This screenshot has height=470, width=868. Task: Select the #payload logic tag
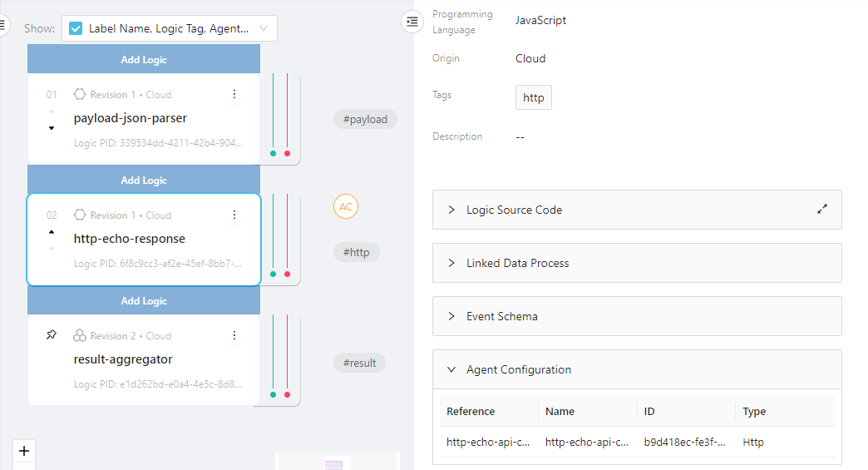[x=365, y=119]
